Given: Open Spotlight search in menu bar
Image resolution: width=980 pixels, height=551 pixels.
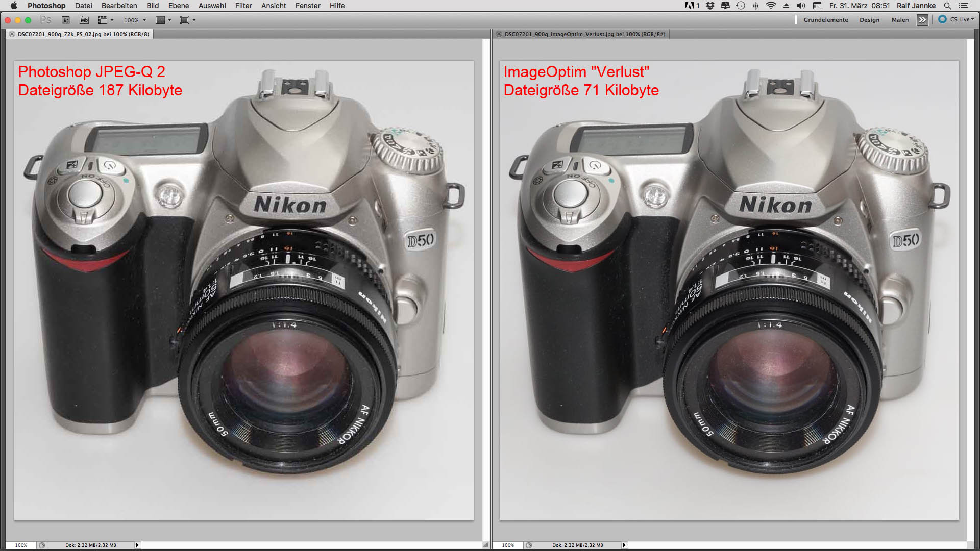Looking at the screenshot, I should [947, 6].
